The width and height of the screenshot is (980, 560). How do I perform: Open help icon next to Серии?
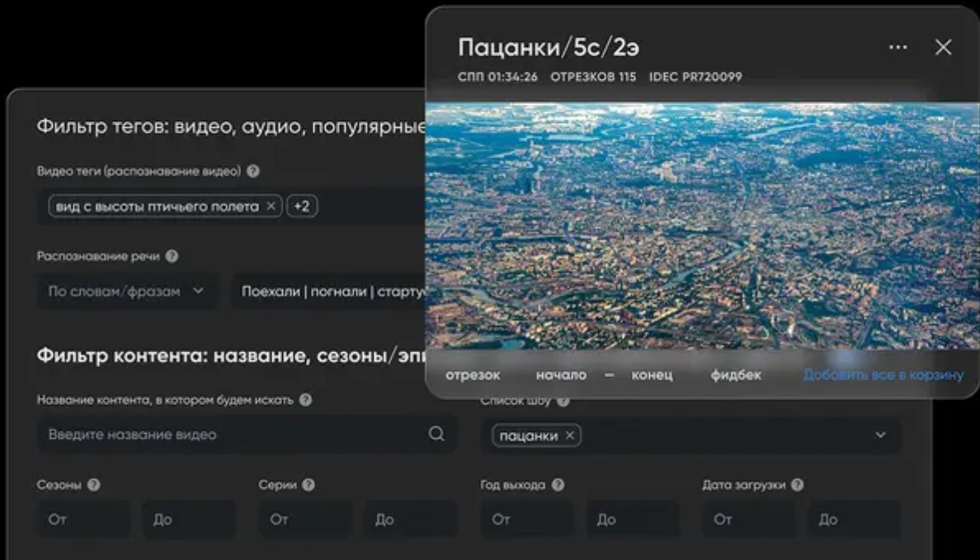[x=309, y=485]
